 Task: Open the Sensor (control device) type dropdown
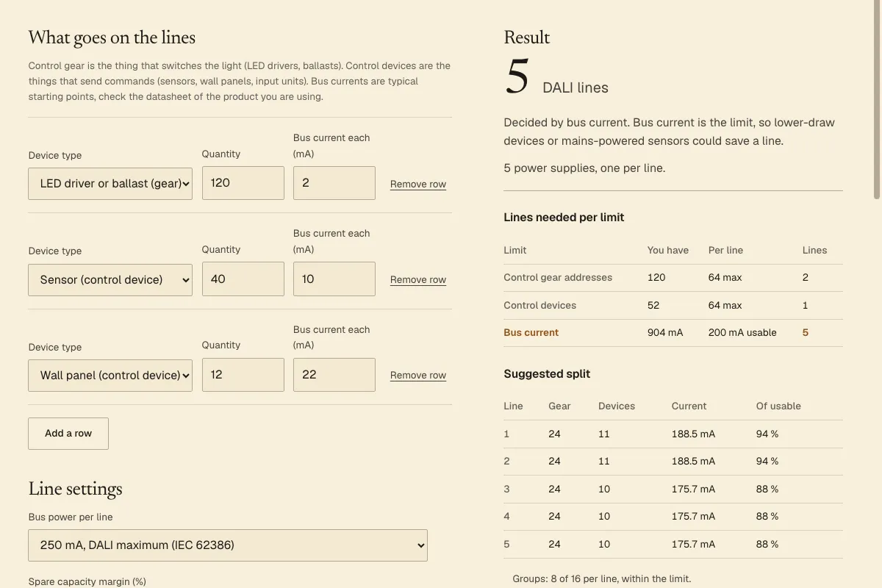pyautogui.click(x=110, y=279)
